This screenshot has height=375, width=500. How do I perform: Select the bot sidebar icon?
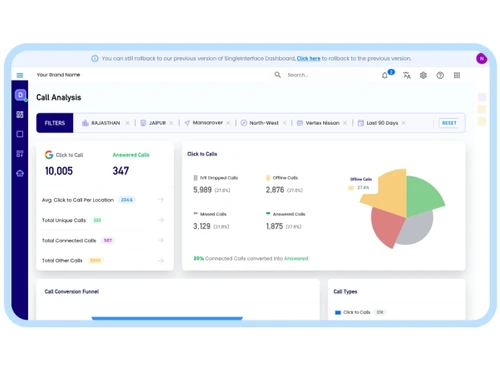[20, 173]
